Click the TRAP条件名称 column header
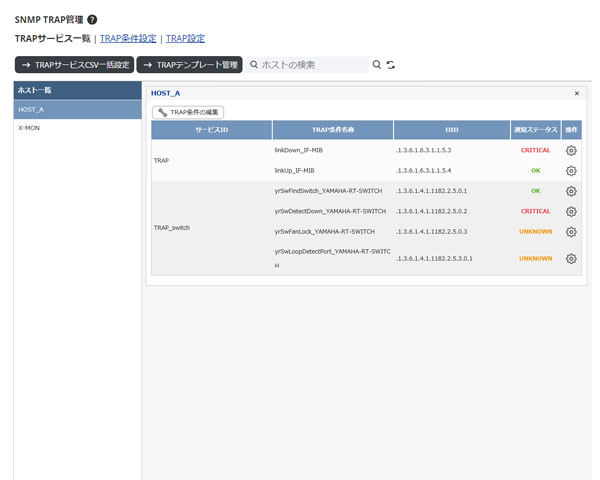 click(x=333, y=130)
